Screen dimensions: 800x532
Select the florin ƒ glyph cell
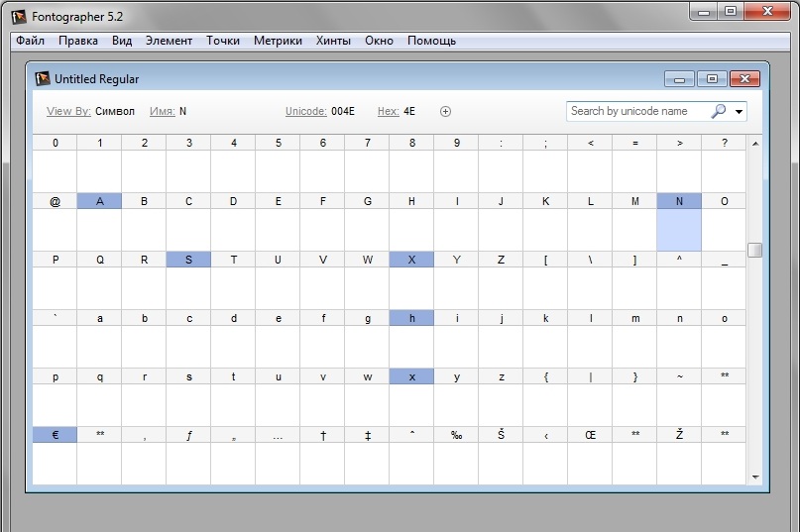(188, 456)
